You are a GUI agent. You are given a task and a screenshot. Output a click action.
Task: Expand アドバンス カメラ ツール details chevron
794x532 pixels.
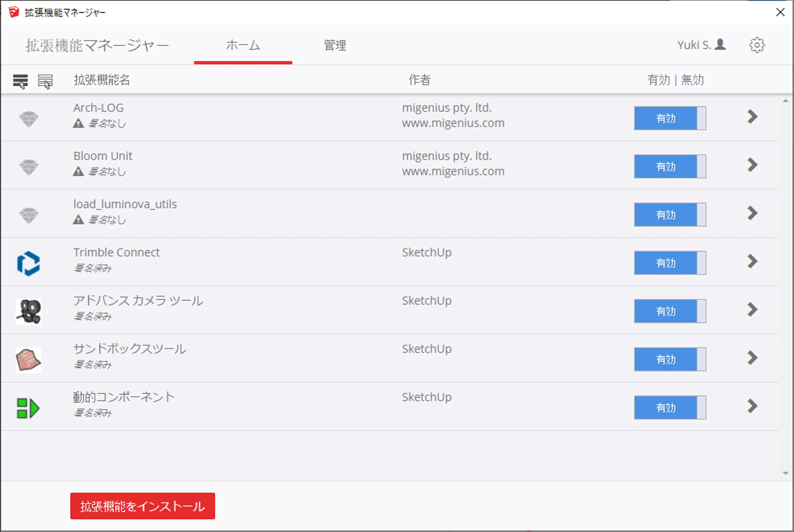tap(752, 310)
